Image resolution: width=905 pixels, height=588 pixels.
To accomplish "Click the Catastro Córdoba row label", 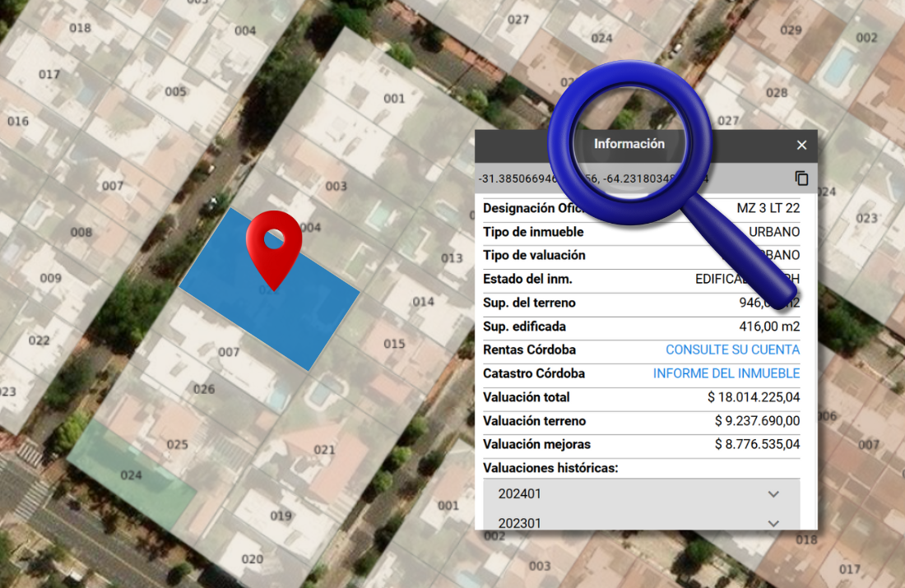I will click(x=534, y=373).
